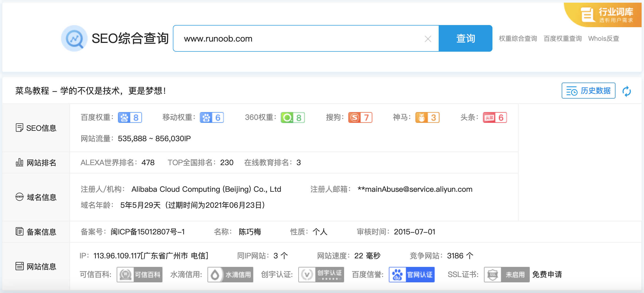
Task: Click the 网站流量 value 535,888 ~ 856,030IP
Action: 154,139
